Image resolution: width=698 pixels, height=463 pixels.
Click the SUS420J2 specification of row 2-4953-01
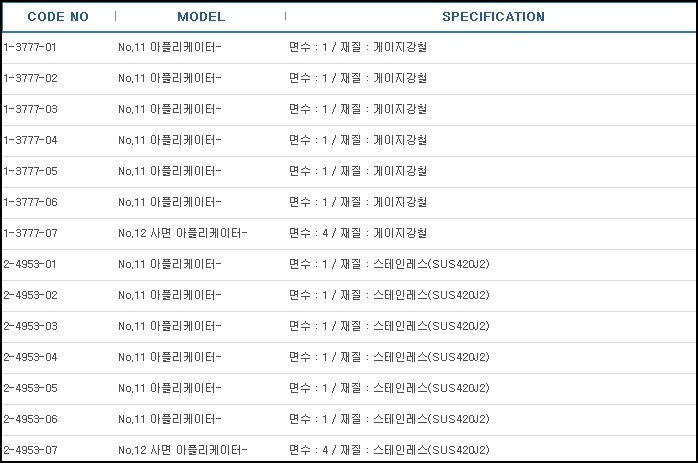pyautogui.click(x=389, y=264)
